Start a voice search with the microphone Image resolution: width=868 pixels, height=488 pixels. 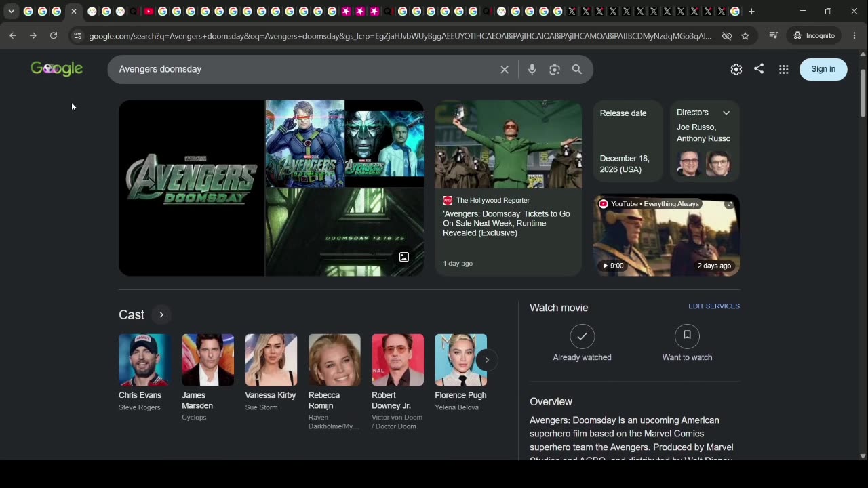click(x=532, y=69)
